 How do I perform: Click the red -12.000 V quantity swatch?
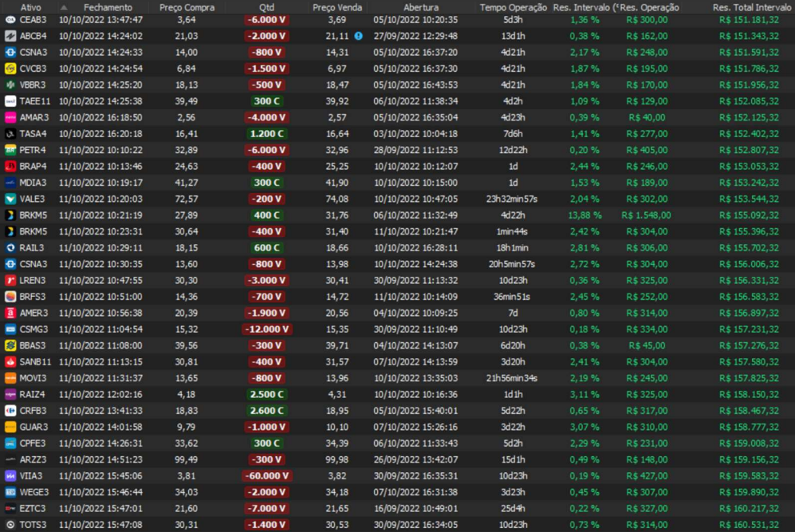point(267,329)
